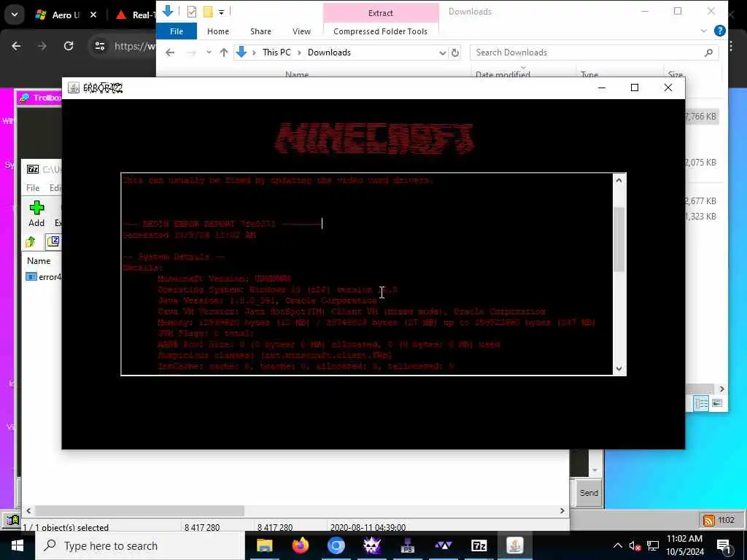This screenshot has height=560, width=747.
Task: Expand the address bar history dropdown
Action: click(x=442, y=52)
